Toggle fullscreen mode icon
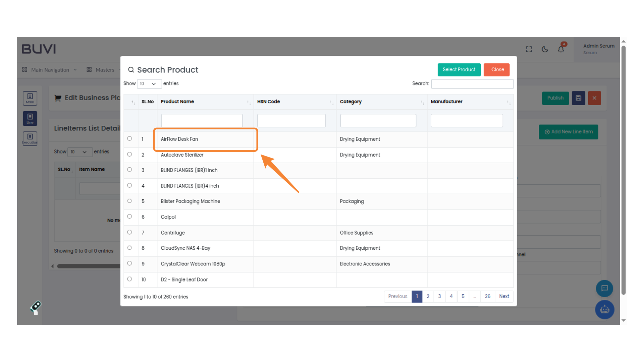 pyautogui.click(x=529, y=49)
